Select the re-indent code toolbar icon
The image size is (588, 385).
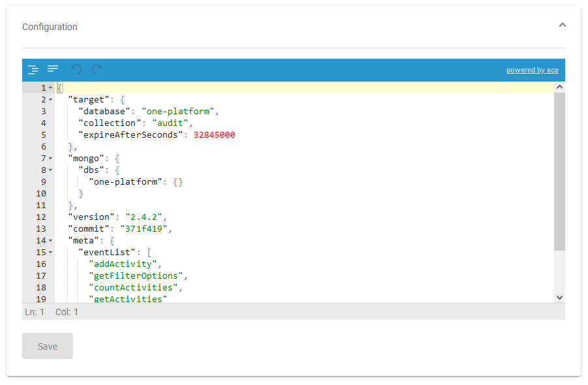(33, 69)
